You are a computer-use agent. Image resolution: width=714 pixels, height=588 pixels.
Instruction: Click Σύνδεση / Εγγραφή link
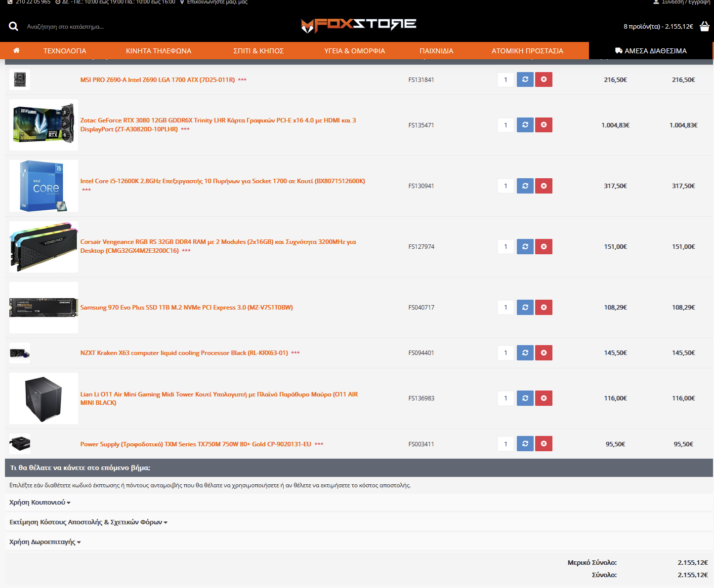pyautogui.click(x=686, y=2)
